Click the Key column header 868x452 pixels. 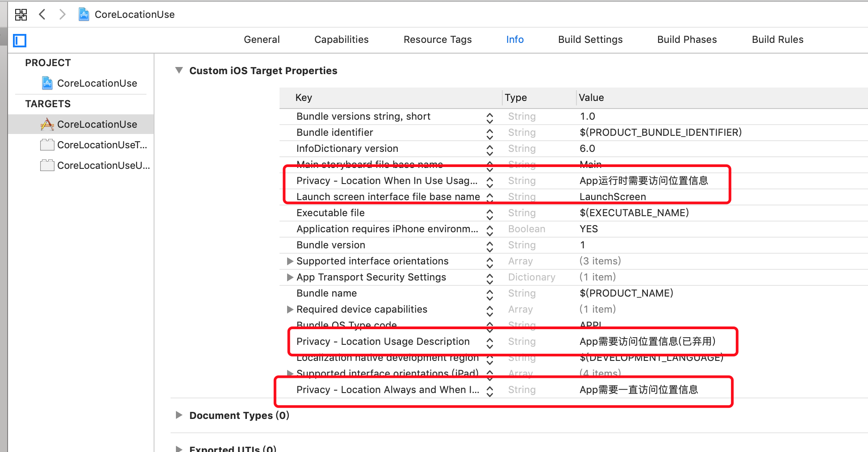click(x=304, y=97)
